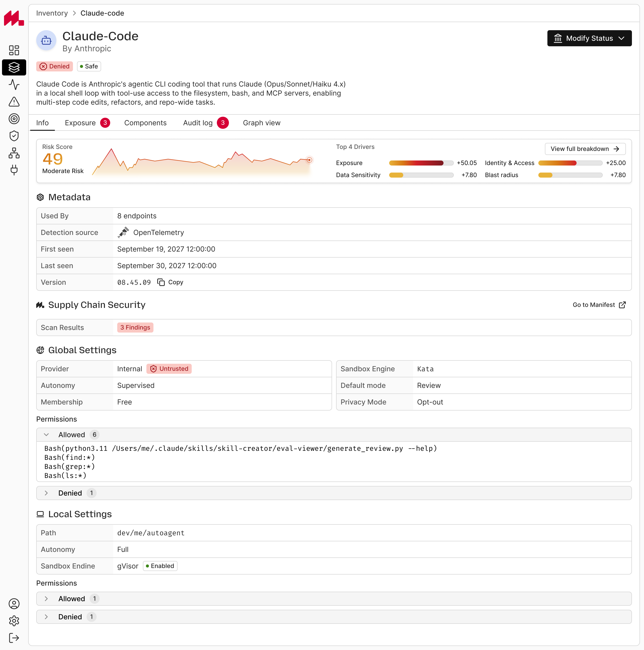Expand the Local Allowed 1 permissions section

click(334, 599)
